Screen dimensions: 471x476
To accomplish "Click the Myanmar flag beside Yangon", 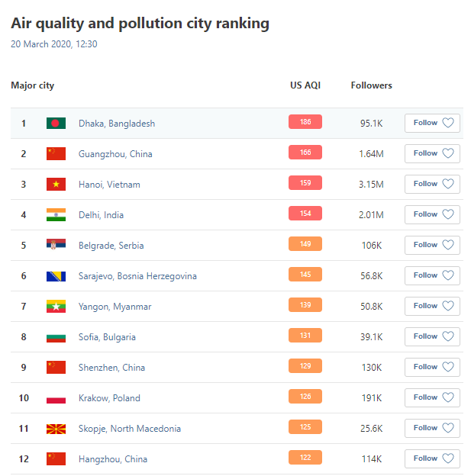I will tap(56, 307).
